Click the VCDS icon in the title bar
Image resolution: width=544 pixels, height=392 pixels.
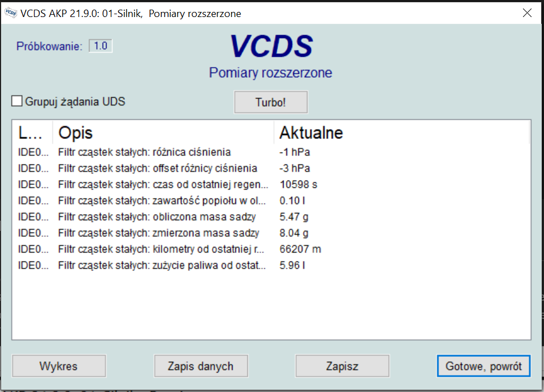pos(10,13)
